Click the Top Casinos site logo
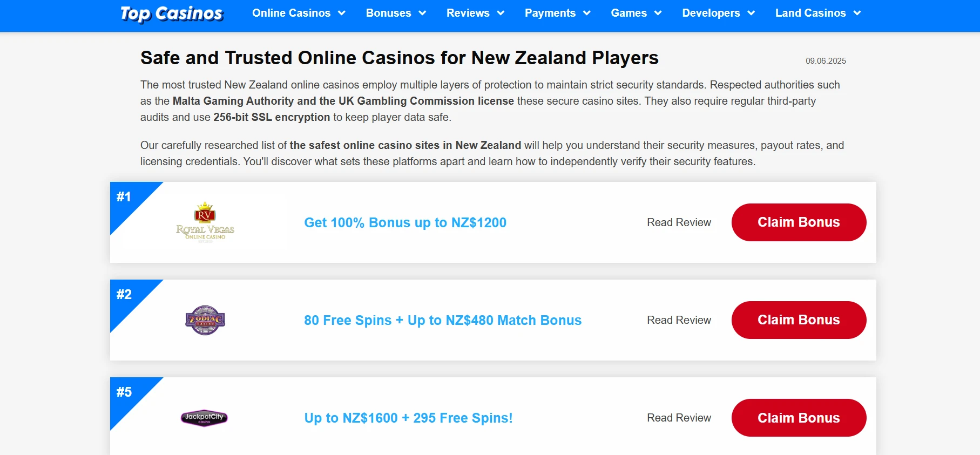 pos(172,13)
